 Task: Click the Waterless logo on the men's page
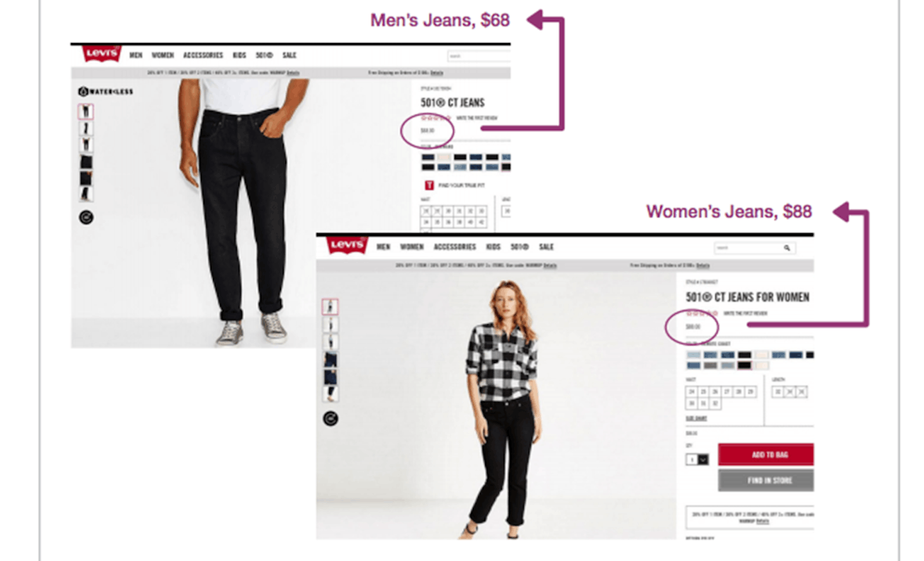[106, 92]
